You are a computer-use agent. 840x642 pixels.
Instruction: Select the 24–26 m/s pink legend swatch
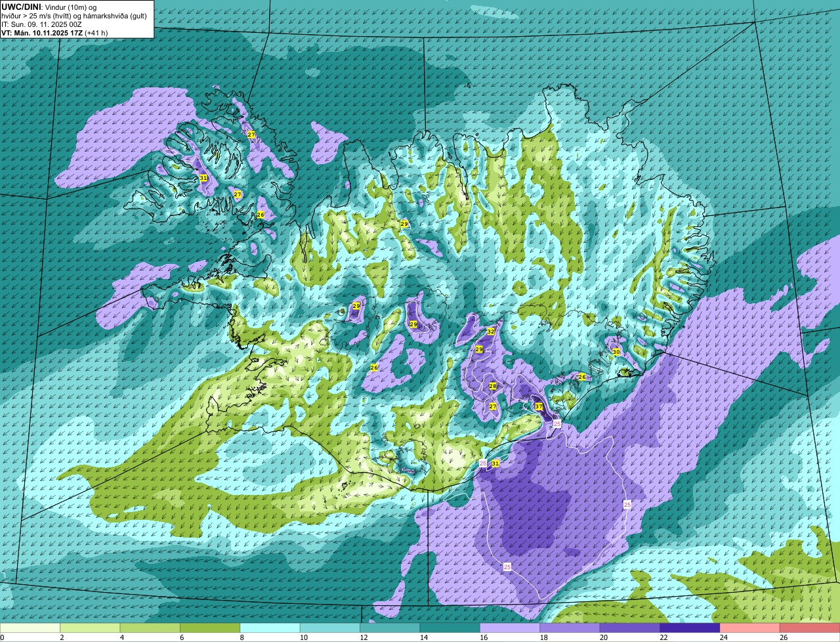(750, 628)
